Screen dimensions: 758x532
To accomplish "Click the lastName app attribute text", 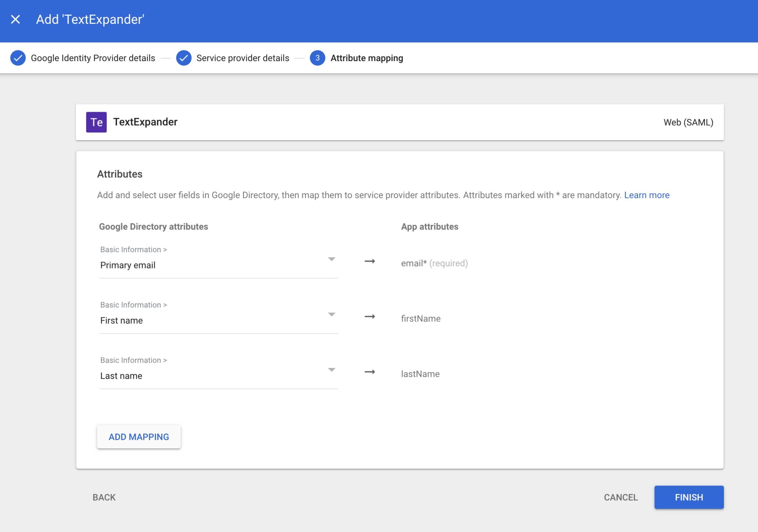I will point(420,374).
